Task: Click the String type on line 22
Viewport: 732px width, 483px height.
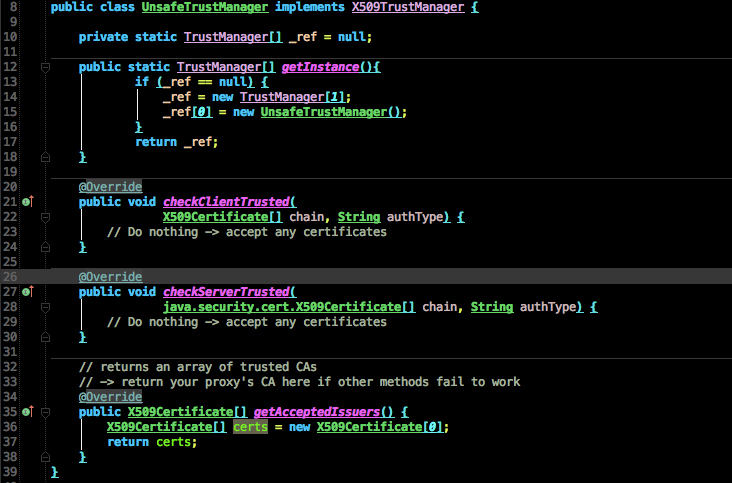Action: pyautogui.click(x=359, y=217)
